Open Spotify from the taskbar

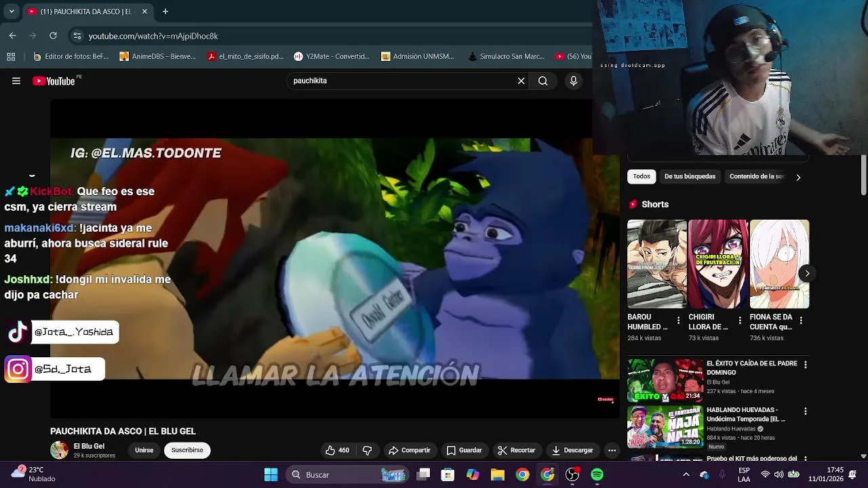[x=597, y=474]
